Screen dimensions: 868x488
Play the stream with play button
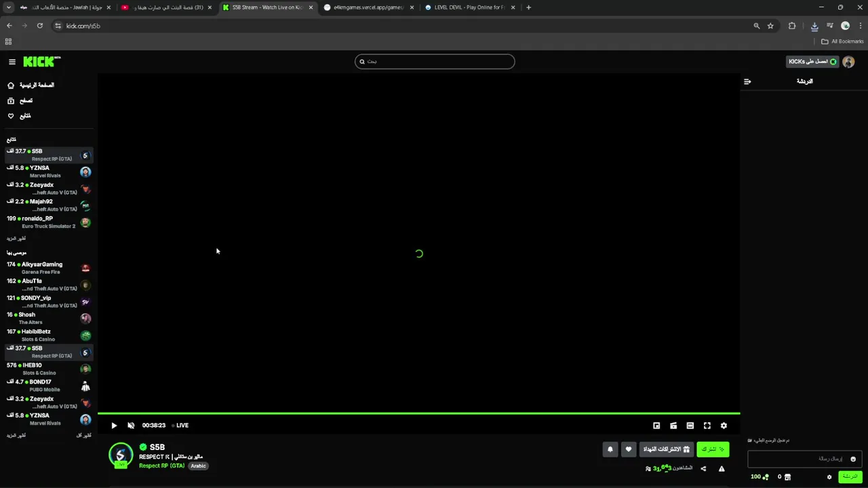coord(114,426)
